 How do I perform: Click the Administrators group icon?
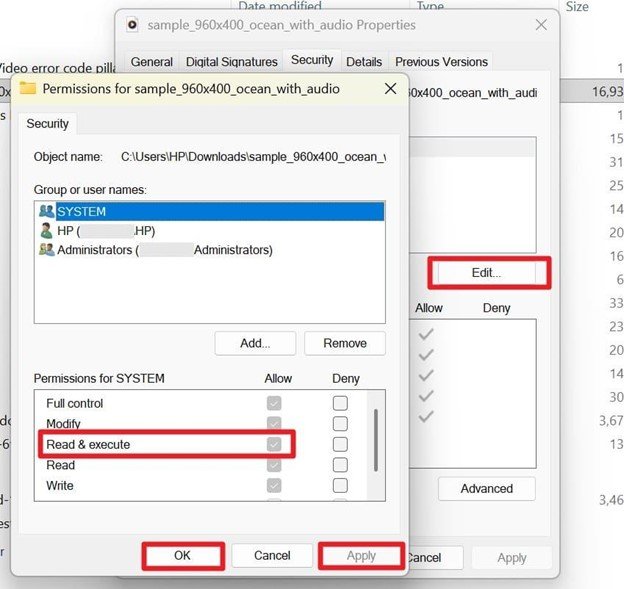tap(47, 250)
